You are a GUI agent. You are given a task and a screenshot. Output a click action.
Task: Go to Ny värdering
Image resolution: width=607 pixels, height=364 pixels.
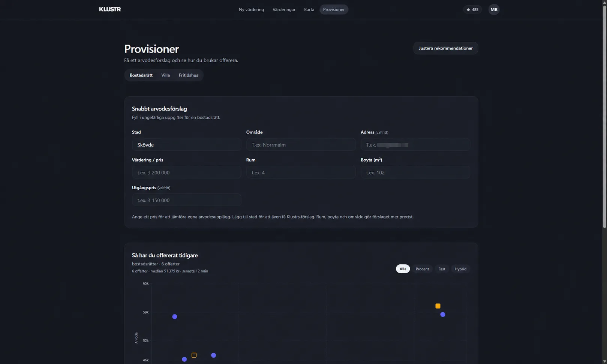pyautogui.click(x=251, y=10)
